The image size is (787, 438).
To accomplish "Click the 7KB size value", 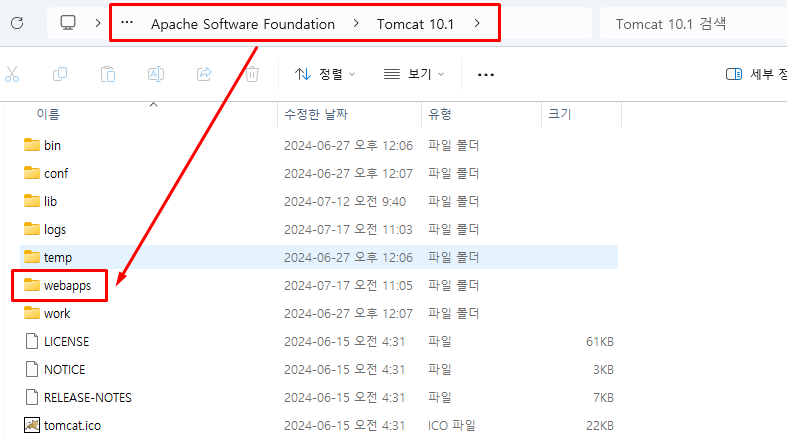I will coord(603,398).
